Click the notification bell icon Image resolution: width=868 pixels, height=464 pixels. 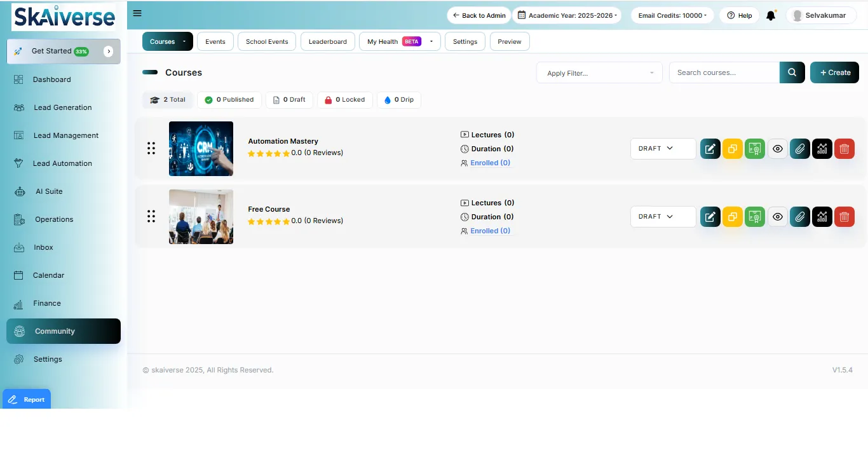pos(771,16)
